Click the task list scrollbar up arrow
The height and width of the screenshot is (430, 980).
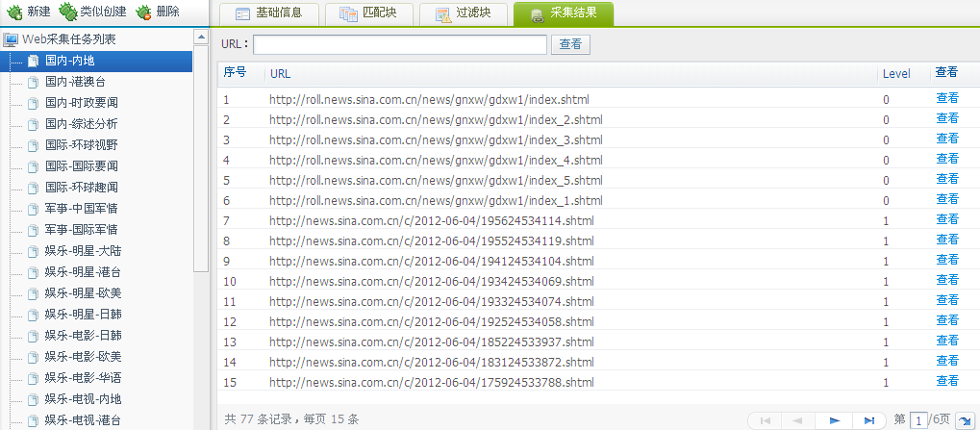pos(201,38)
